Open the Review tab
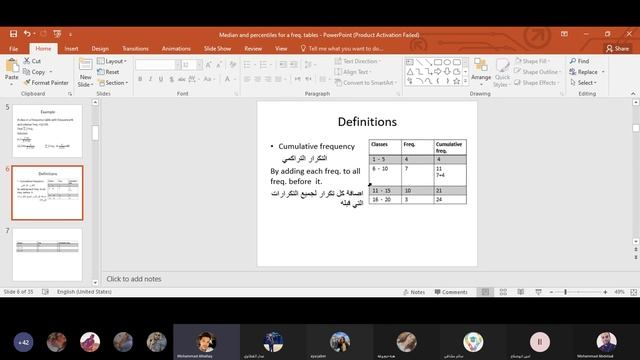The image size is (640, 360). coord(253,49)
